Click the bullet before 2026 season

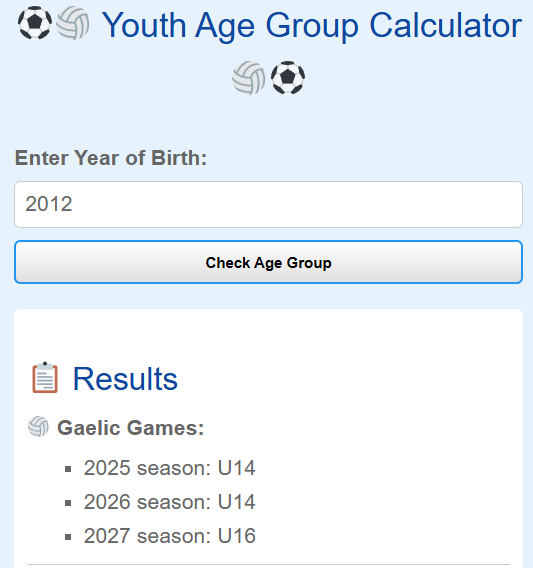tap(68, 503)
